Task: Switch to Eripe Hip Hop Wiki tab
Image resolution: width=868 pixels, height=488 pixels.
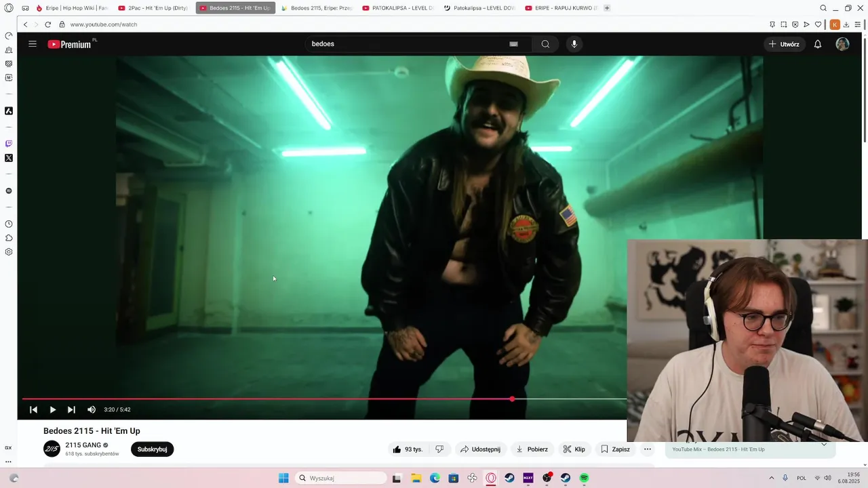Action: point(72,8)
